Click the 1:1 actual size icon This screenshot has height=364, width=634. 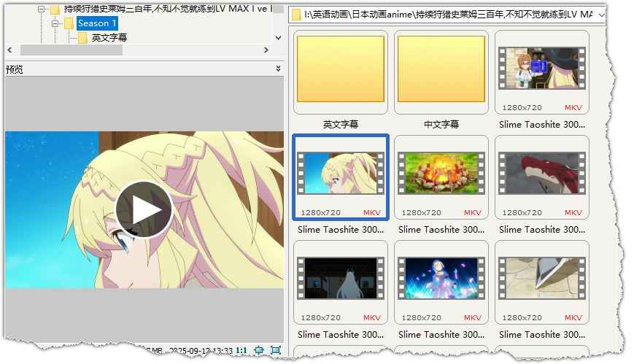241,351
